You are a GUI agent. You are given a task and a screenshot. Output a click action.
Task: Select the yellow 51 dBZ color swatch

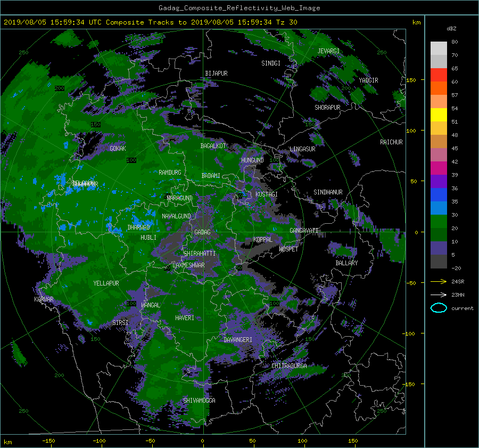tap(439, 115)
